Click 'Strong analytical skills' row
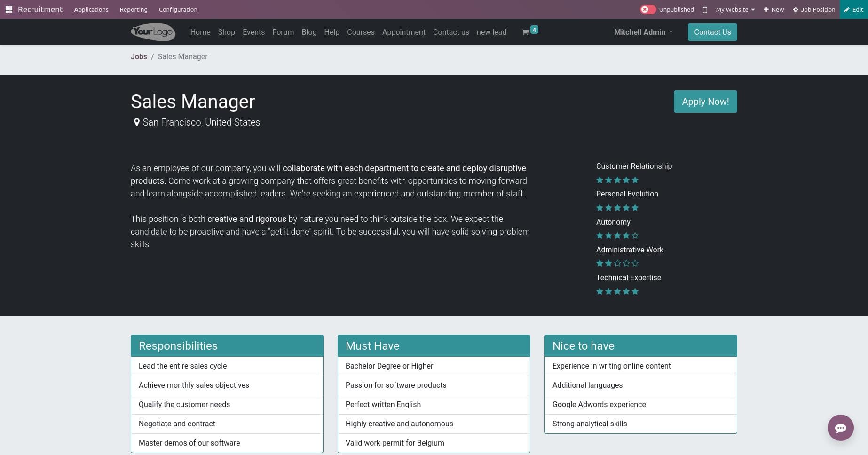 click(641, 424)
